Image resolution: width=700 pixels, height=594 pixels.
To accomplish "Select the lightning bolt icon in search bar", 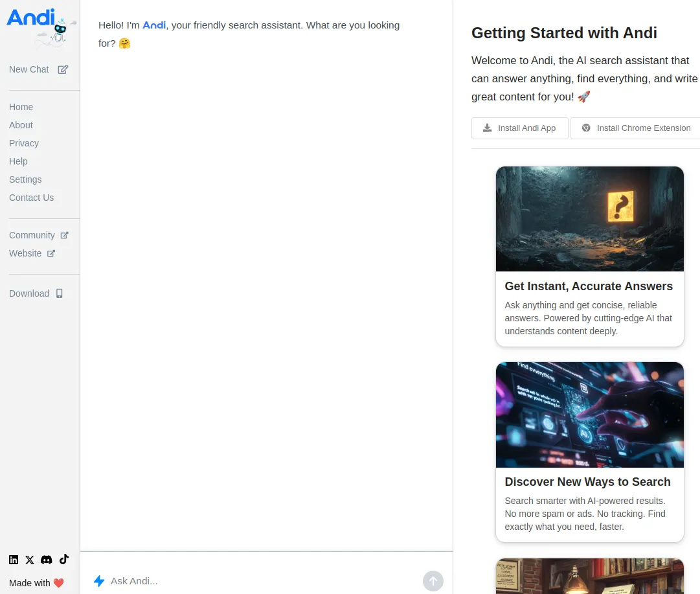I will [99, 580].
